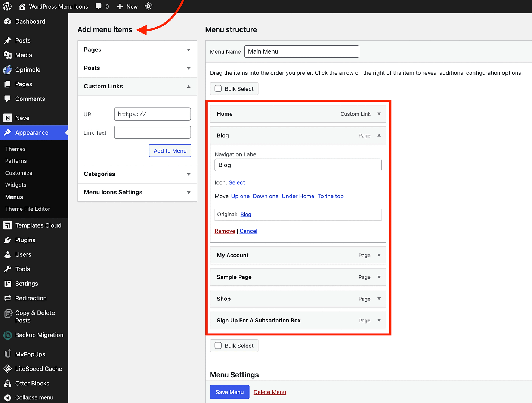
Task: Open the Original Blog page link
Action: click(246, 215)
